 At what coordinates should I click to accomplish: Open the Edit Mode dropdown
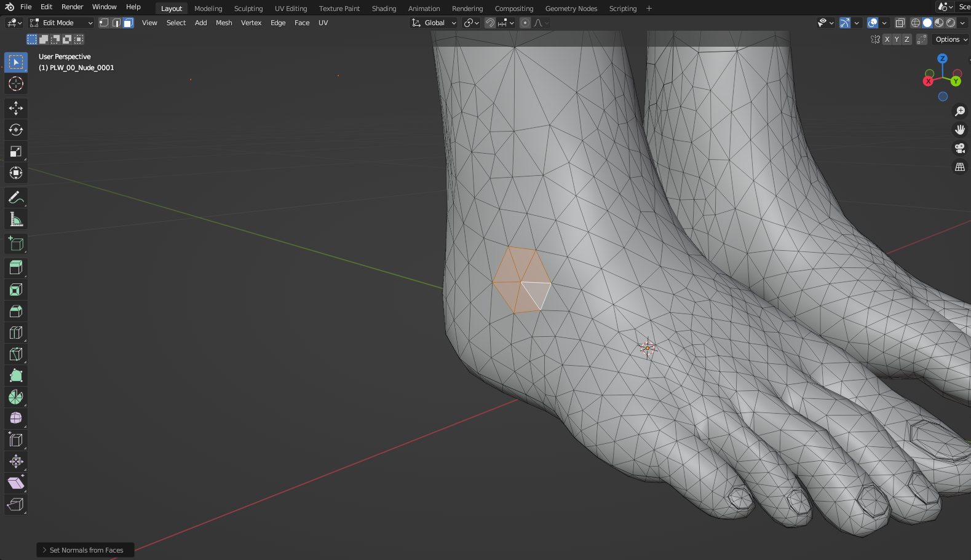[61, 23]
